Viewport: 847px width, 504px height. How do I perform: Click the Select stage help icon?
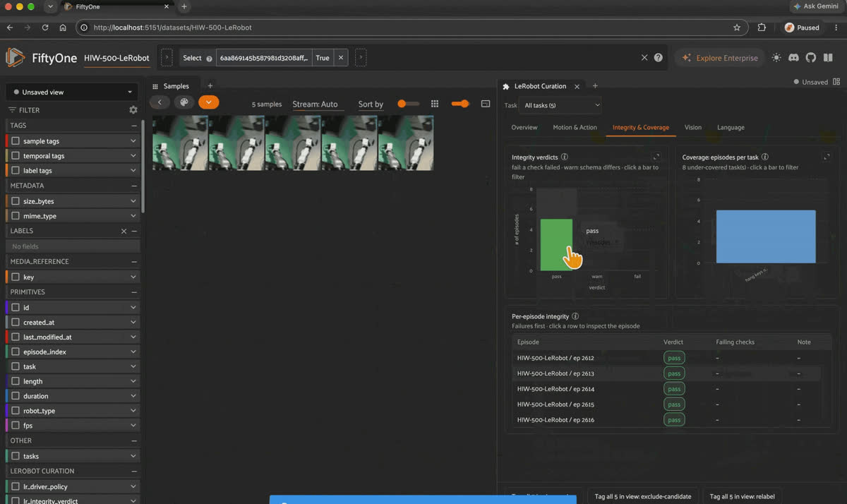209,59
